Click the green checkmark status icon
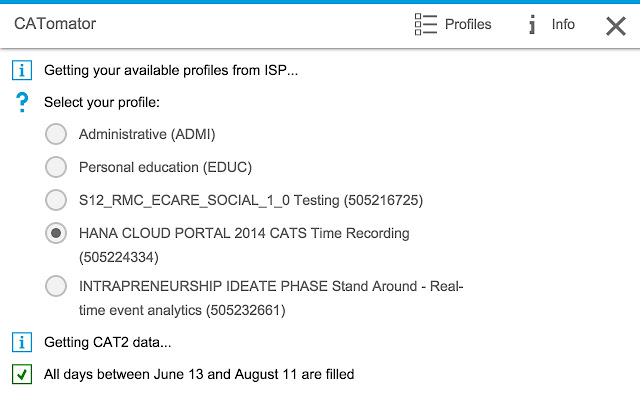The height and width of the screenshot is (400, 640). click(x=22, y=374)
